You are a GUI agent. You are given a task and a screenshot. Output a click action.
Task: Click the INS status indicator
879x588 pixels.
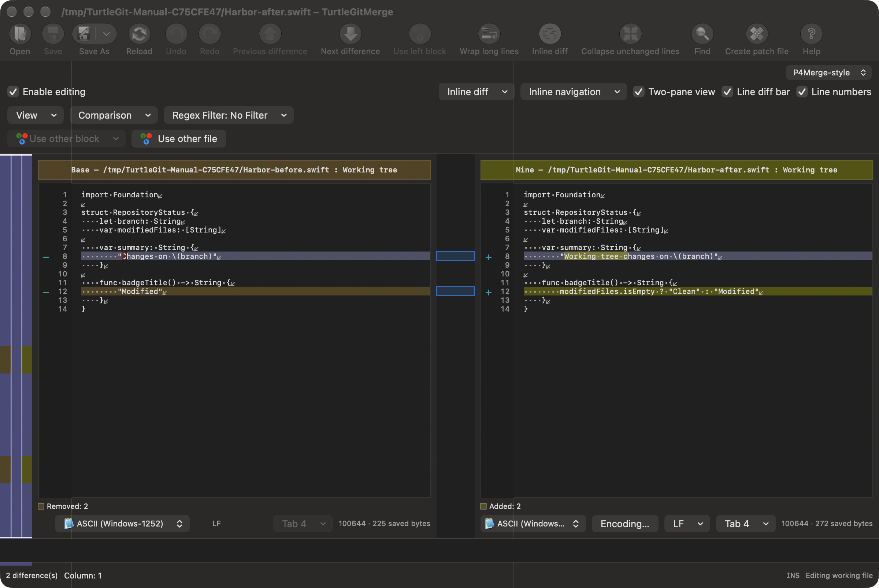(792, 575)
